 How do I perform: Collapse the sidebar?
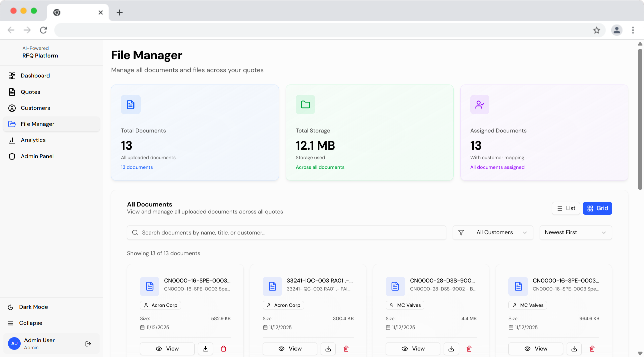click(x=51, y=323)
